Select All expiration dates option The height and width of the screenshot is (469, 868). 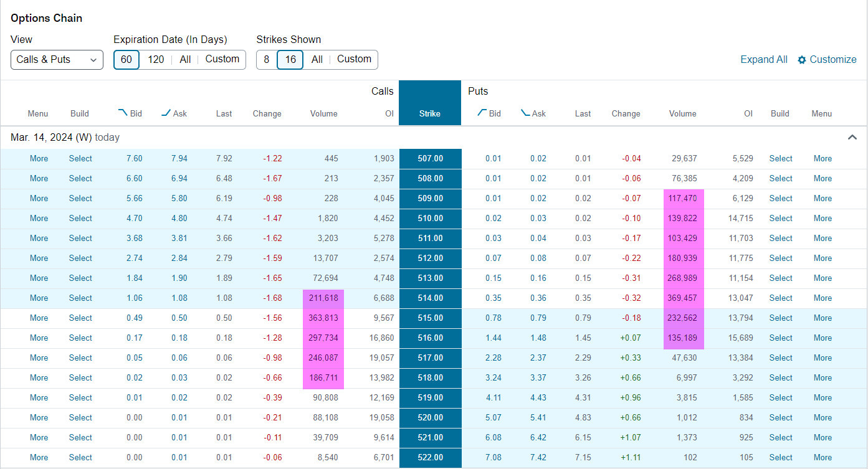185,60
